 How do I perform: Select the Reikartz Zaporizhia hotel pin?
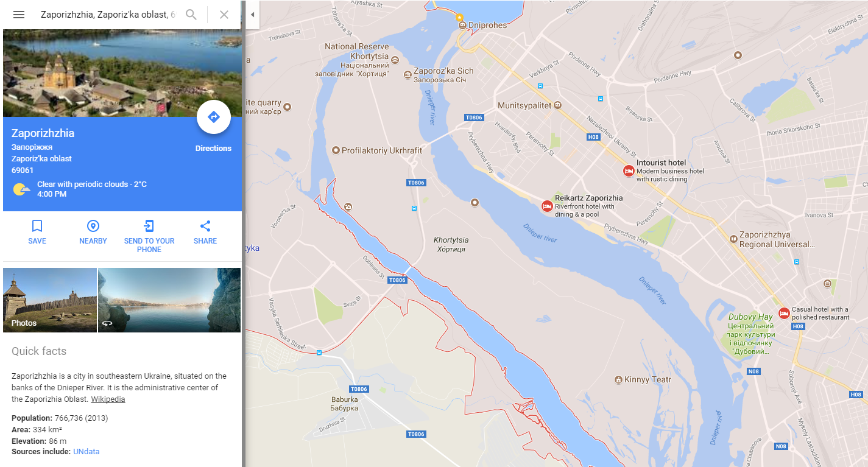[547, 206]
